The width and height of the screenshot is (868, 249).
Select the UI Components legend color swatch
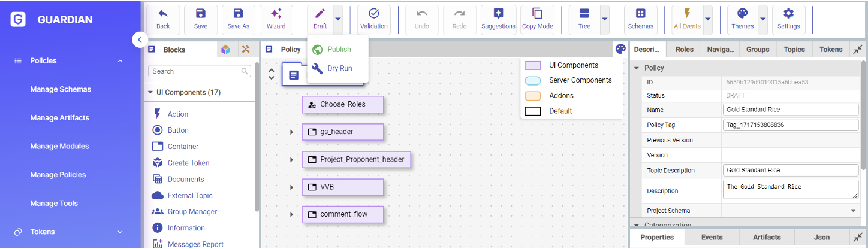[x=532, y=65]
